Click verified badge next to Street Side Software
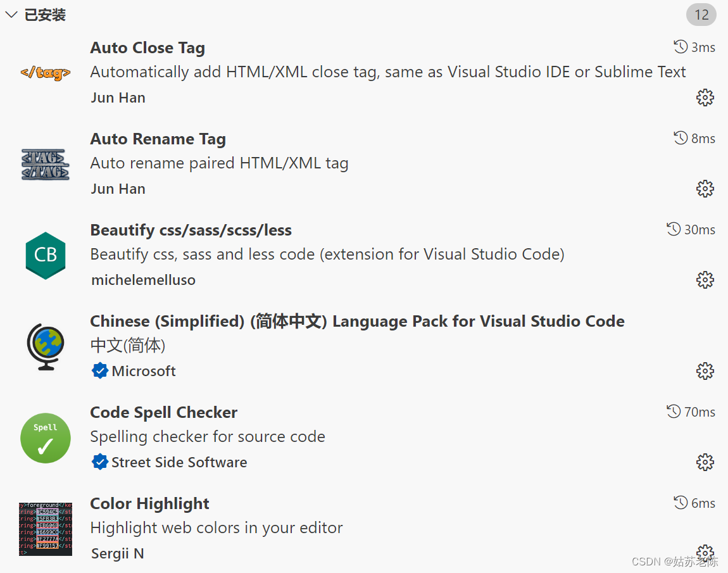The width and height of the screenshot is (728, 573). (100, 462)
